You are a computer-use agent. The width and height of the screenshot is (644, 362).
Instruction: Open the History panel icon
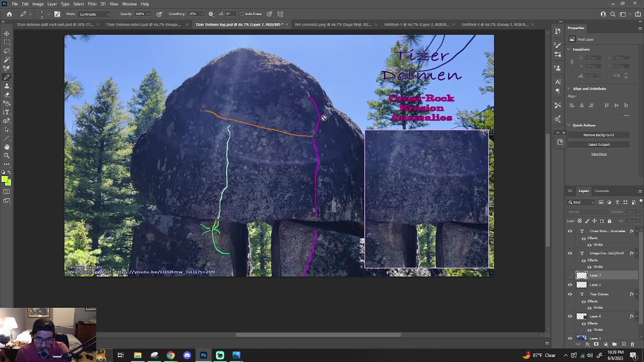558,32
